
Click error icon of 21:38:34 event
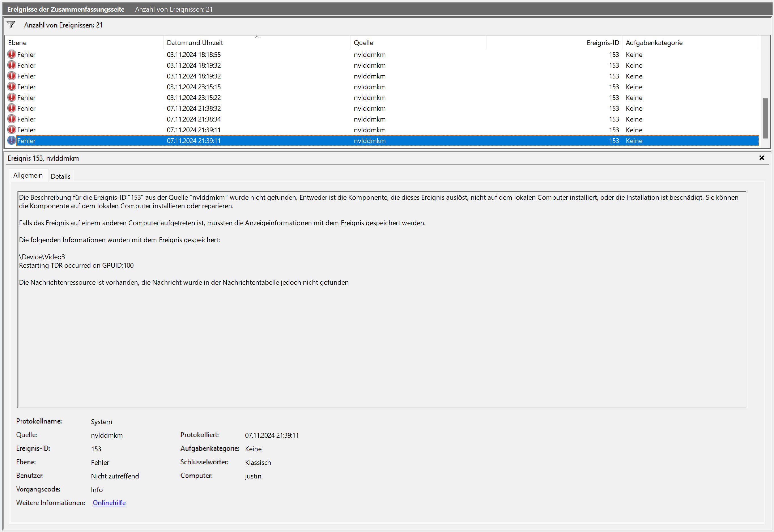click(x=12, y=119)
